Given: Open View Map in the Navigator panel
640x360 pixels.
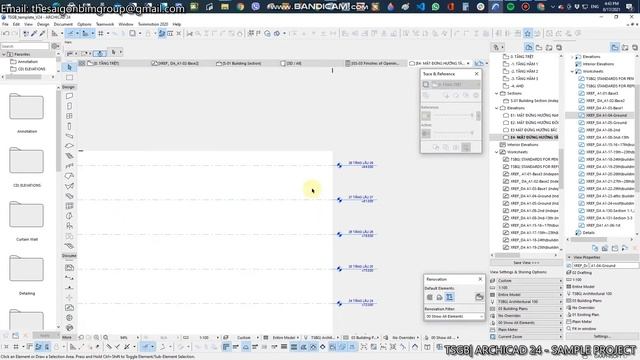Looking at the screenshot, I should click(x=539, y=47).
